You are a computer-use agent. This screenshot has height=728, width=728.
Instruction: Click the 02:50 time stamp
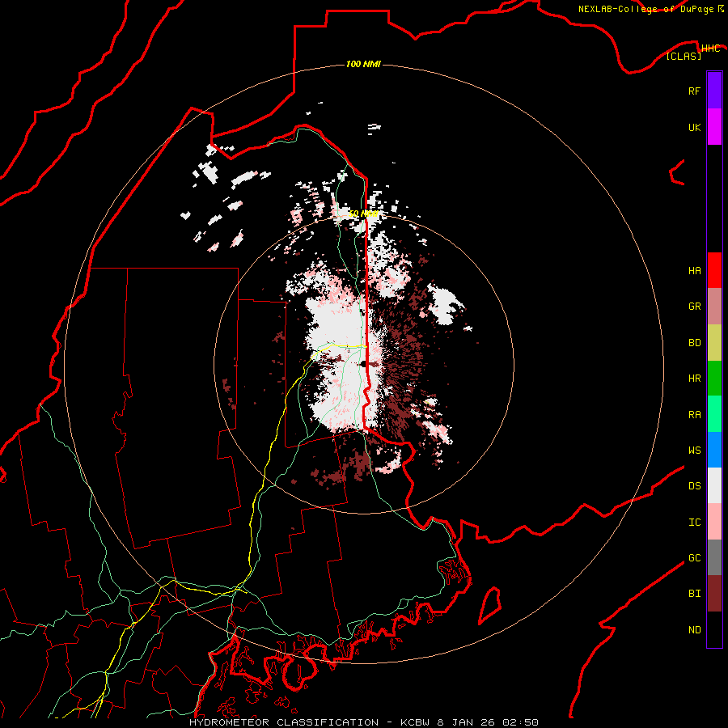(x=519, y=722)
